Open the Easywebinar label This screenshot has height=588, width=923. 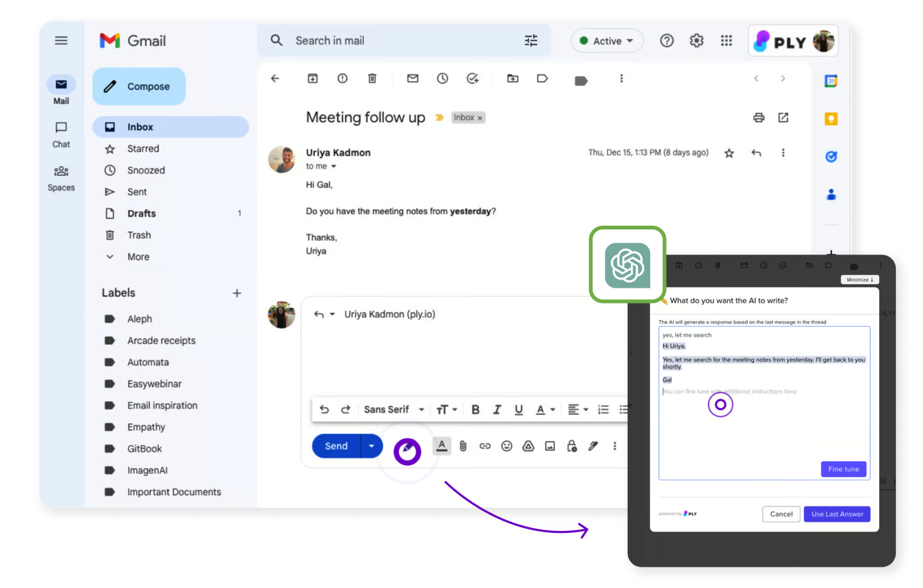154,384
